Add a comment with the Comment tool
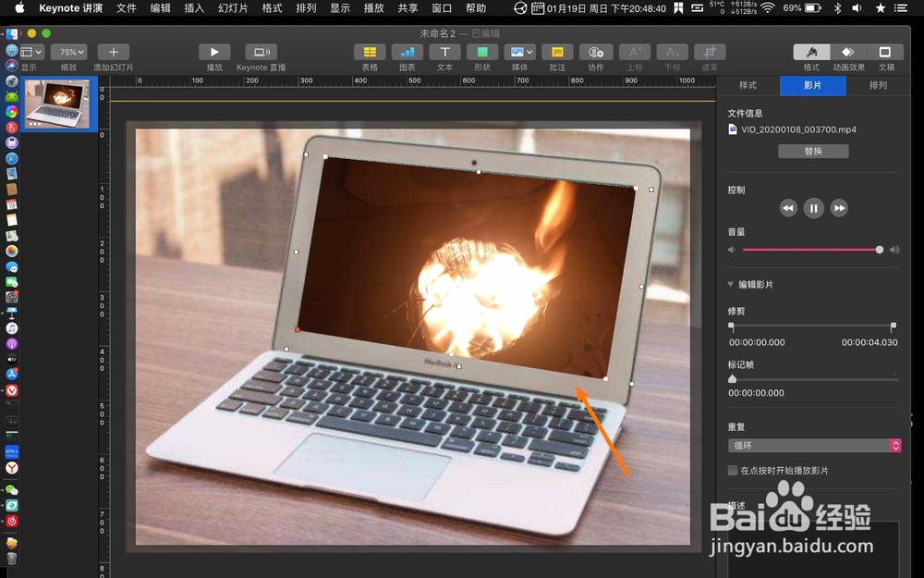924x578 pixels. [557, 52]
